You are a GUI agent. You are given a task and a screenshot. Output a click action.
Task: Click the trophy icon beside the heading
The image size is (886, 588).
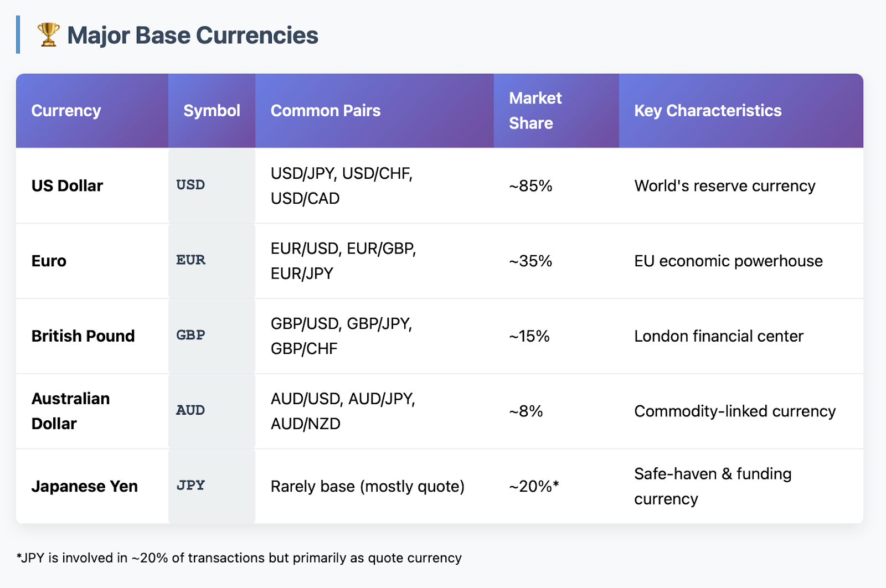click(49, 35)
